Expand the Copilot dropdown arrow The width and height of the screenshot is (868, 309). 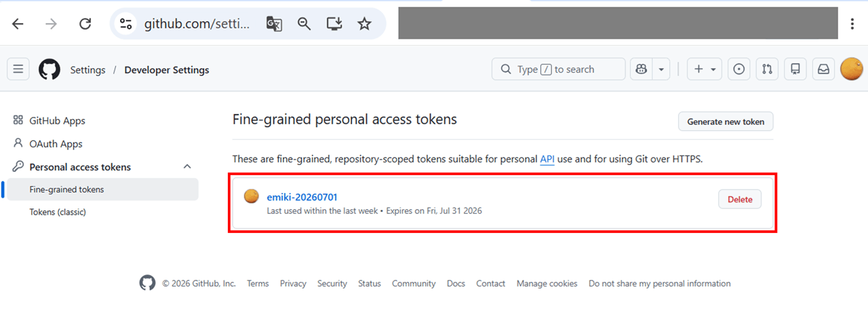(x=661, y=69)
